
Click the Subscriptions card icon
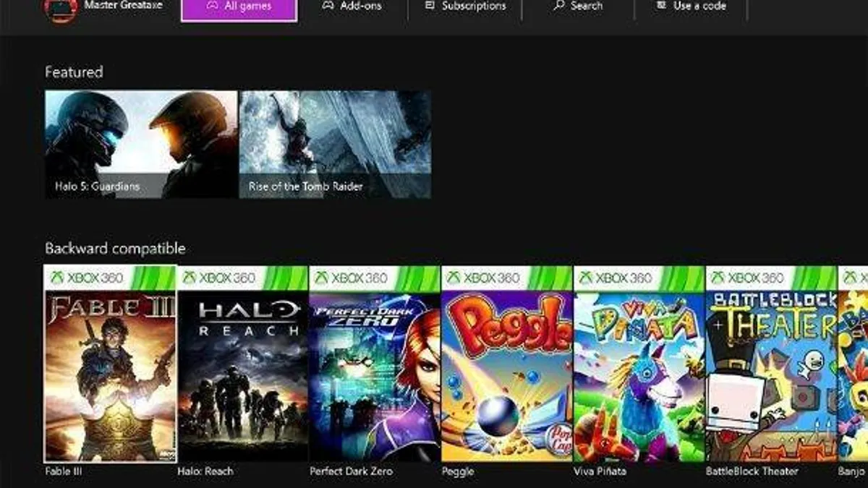[x=429, y=5]
